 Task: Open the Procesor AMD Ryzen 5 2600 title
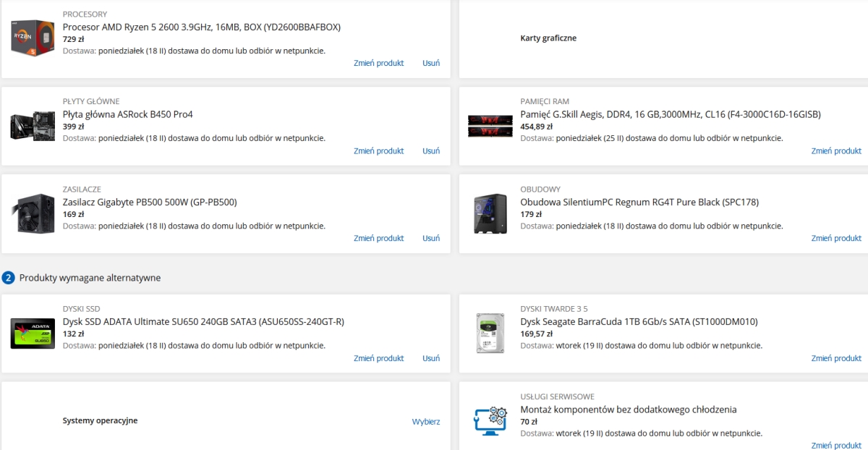[202, 27]
